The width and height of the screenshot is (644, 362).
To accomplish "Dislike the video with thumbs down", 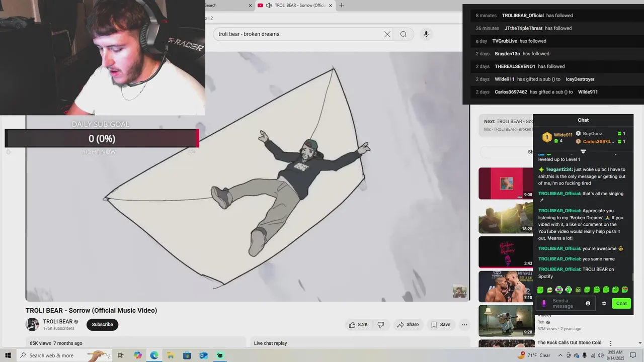I will [x=381, y=325].
